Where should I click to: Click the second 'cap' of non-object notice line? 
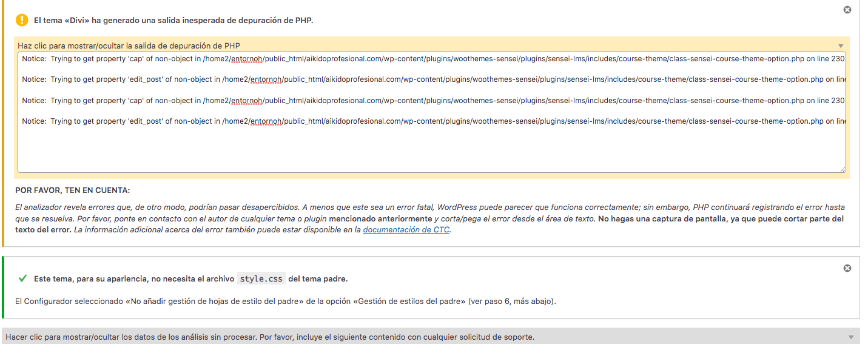(433, 100)
